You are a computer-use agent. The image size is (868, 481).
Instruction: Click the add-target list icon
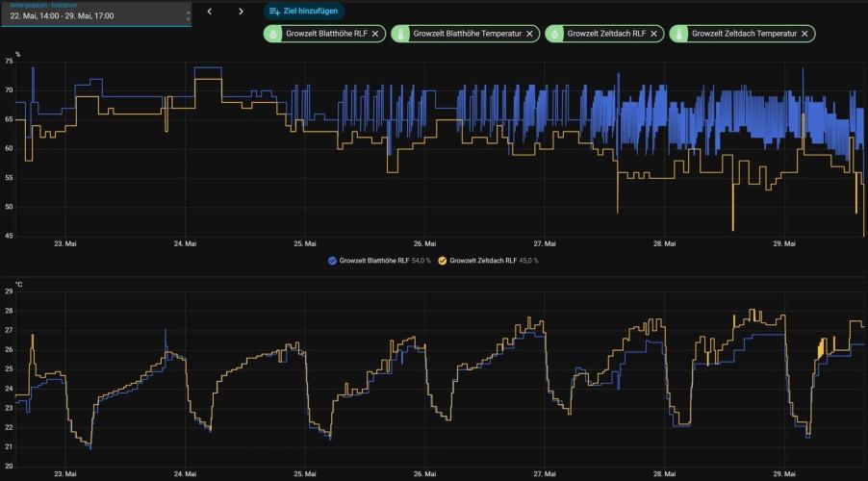click(274, 12)
